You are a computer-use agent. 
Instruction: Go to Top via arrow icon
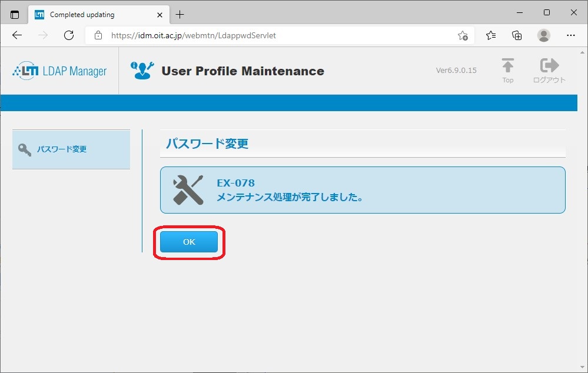(508, 71)
